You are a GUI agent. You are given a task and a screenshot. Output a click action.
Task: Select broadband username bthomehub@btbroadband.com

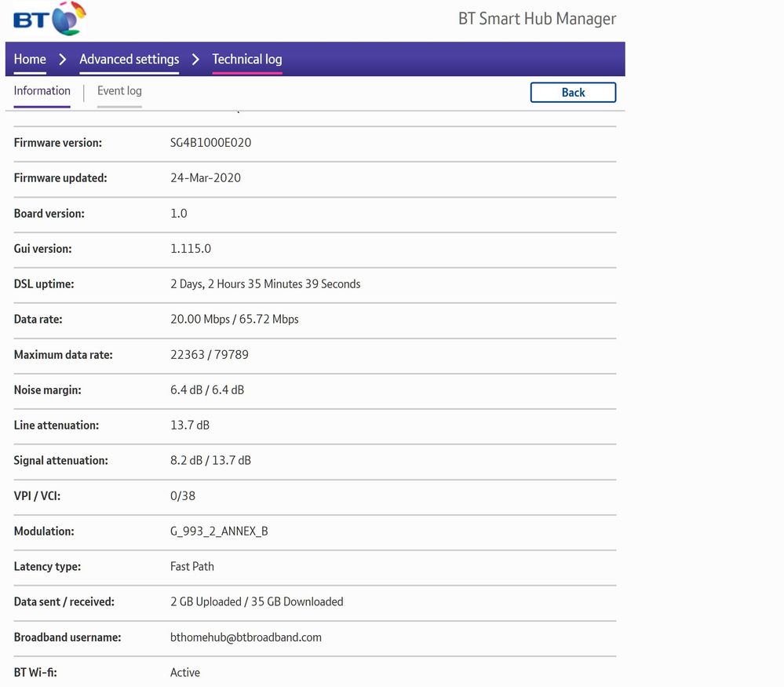[x=246, y=638]
